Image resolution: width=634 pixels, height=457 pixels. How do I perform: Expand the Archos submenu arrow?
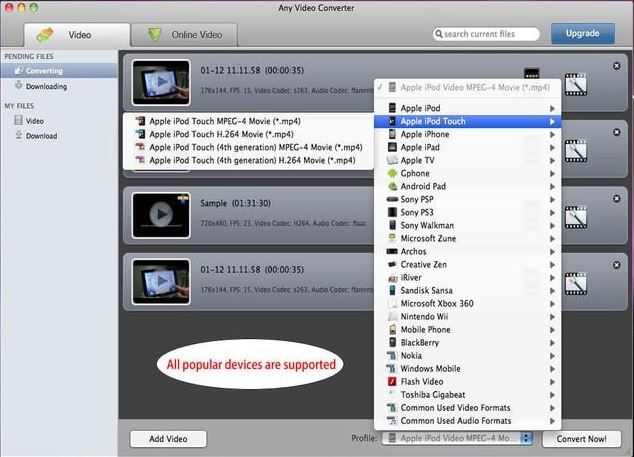552,252
